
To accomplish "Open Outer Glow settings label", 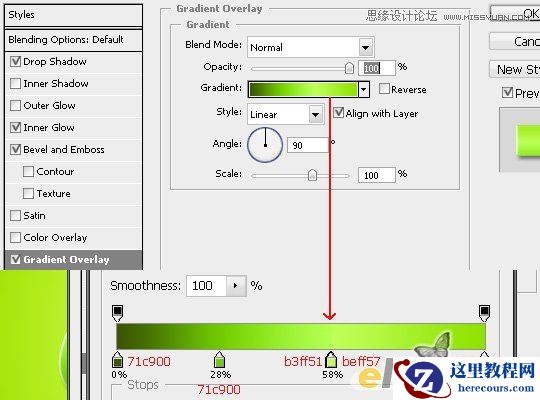I will pyautogui.click(x=49, y=105).
